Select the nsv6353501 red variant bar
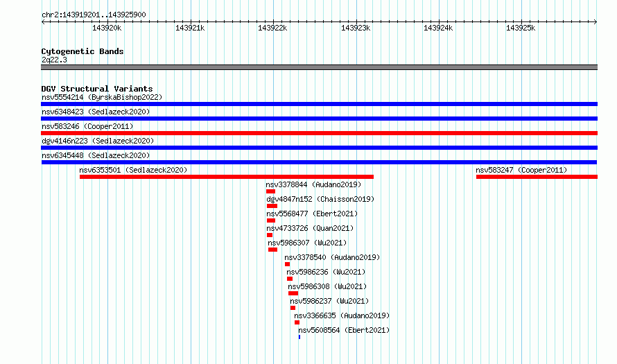Image resolution: width=617 pixels, height=364 pixels. (x=227, y=177)
